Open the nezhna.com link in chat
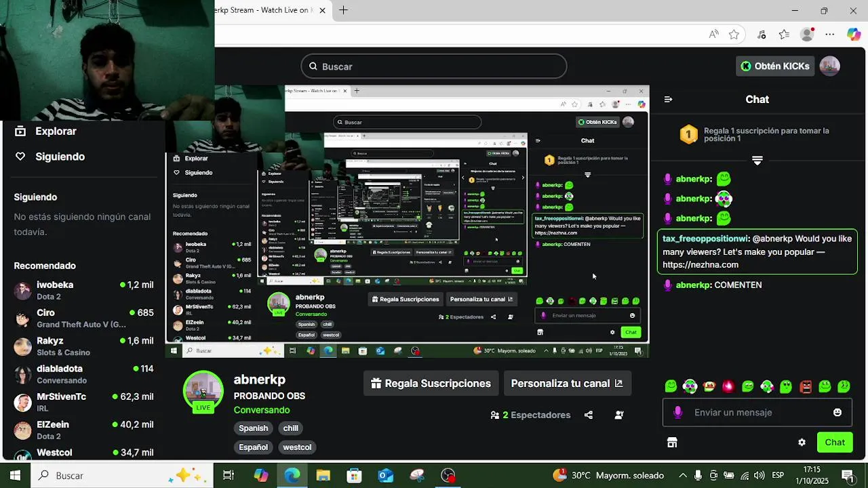The width and height of the screenshot is (868, 488). point(701,265)
